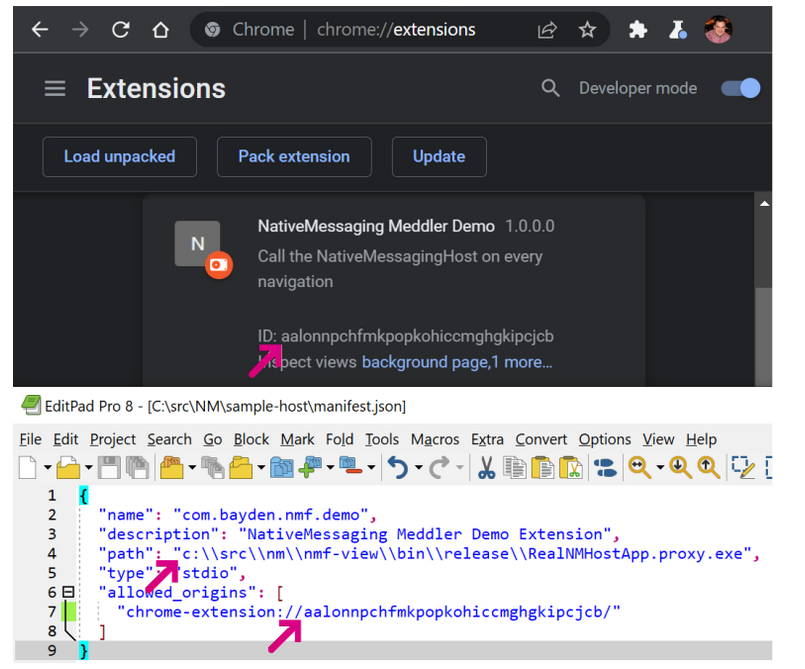
Task: Click the Undo arrow in EditPad toolbar
Action: (x=397, y=467)
